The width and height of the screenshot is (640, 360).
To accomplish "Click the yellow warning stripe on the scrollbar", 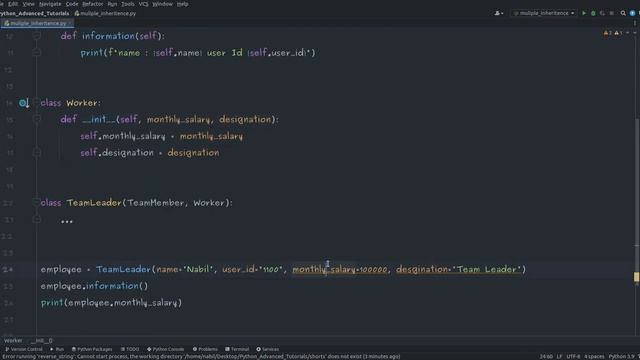I will click(636, 277).
